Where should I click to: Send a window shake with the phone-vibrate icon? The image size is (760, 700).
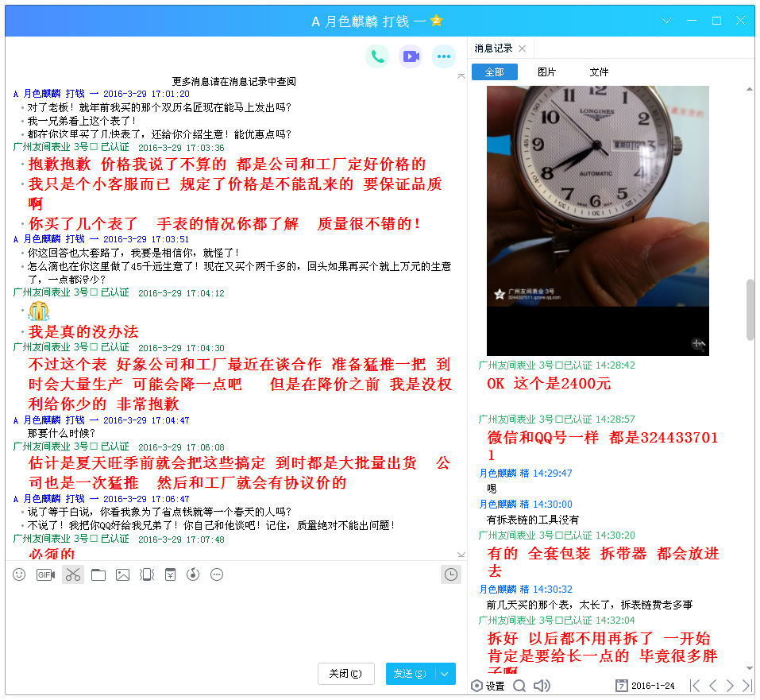(147, 574)
